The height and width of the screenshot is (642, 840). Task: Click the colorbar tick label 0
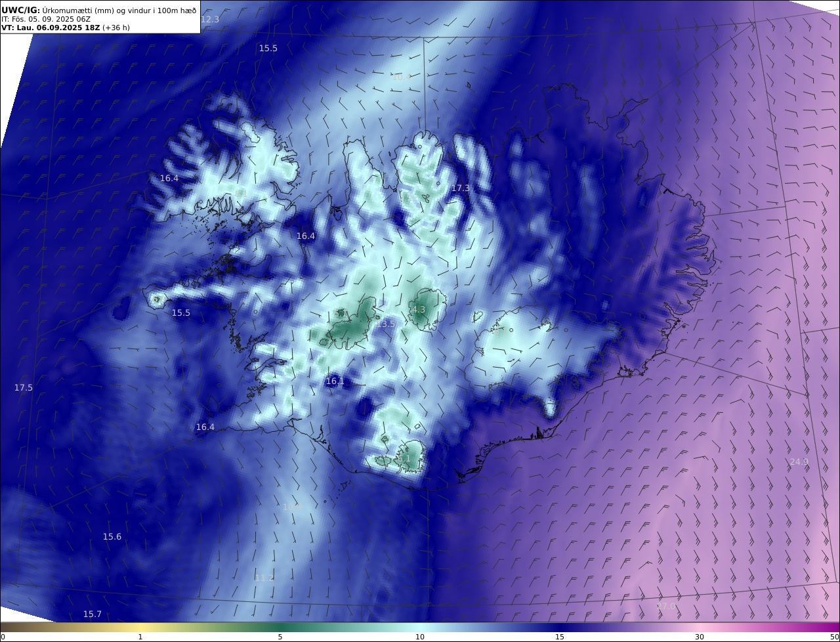pos(3,637)
